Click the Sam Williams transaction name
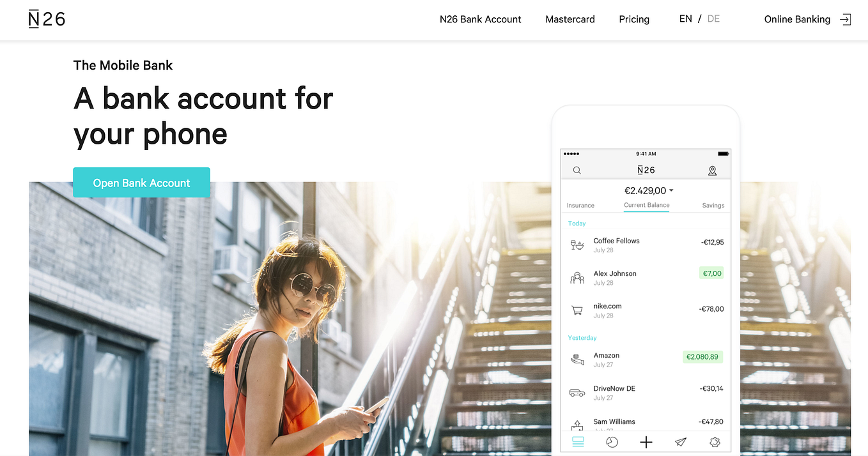 pyautogui.click(x=614, y=422)
